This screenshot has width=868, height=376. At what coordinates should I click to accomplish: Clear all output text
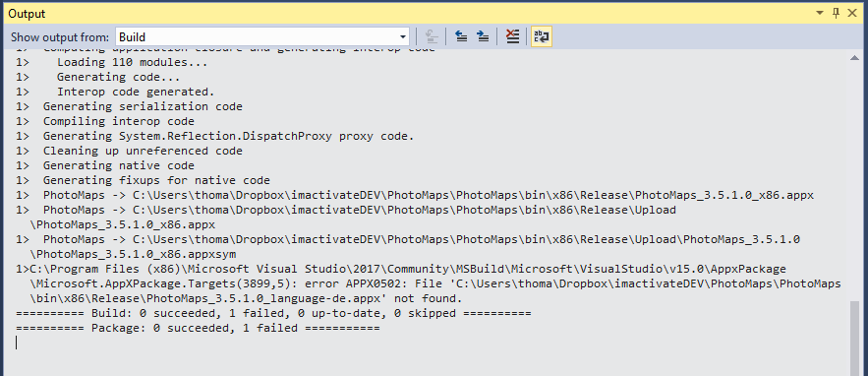click(512, 37)
